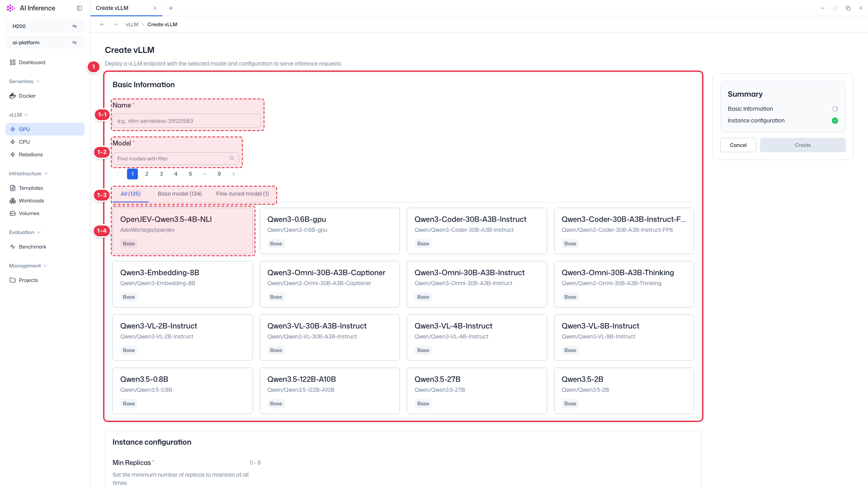Focus the Name input field
Screen dimensions: 868x488
(187, 121)
